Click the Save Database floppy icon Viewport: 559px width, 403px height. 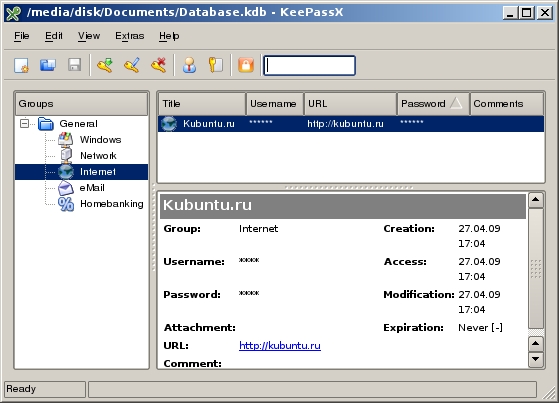(75, 65)
